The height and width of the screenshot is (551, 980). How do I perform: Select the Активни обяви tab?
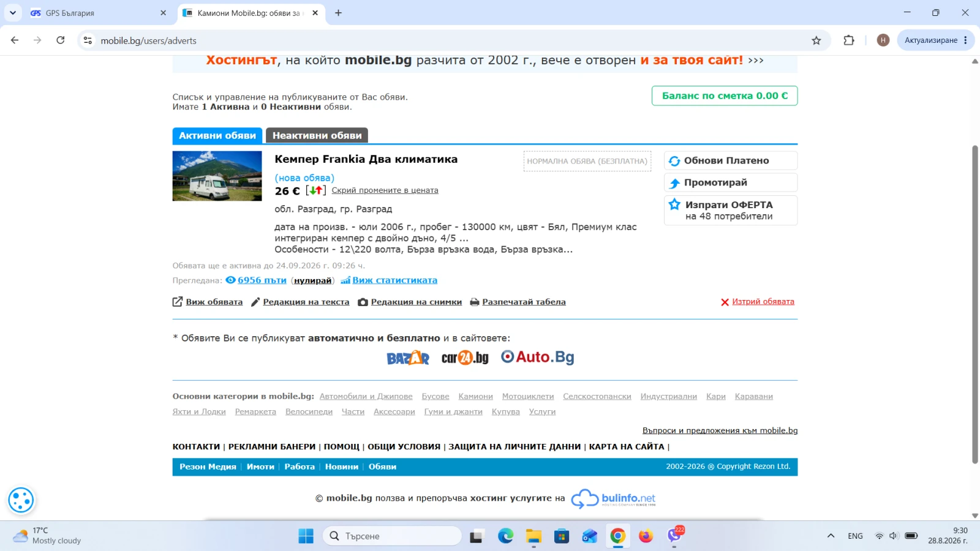[x=217, y=135]
